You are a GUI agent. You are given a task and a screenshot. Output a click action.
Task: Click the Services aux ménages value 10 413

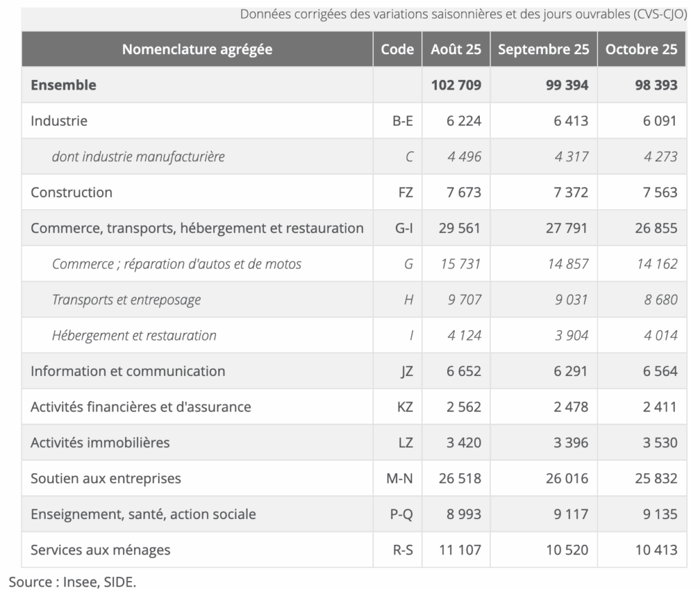pos(656,550)
